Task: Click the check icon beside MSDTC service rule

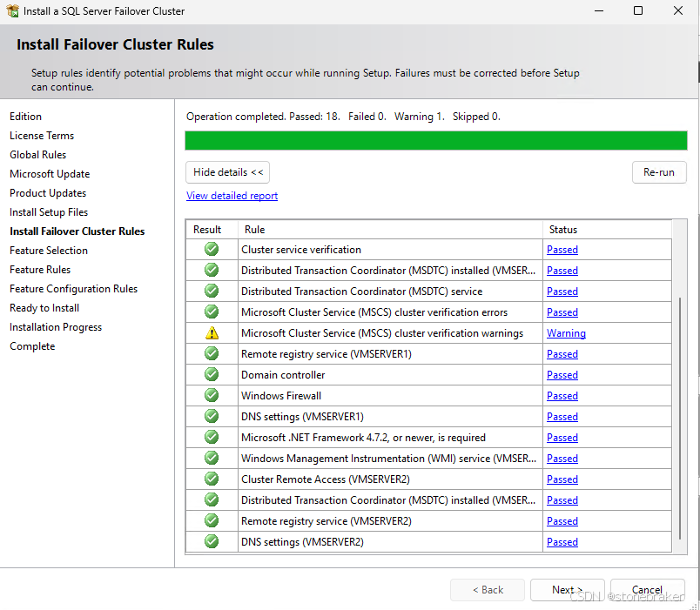Action: point(212,291)
